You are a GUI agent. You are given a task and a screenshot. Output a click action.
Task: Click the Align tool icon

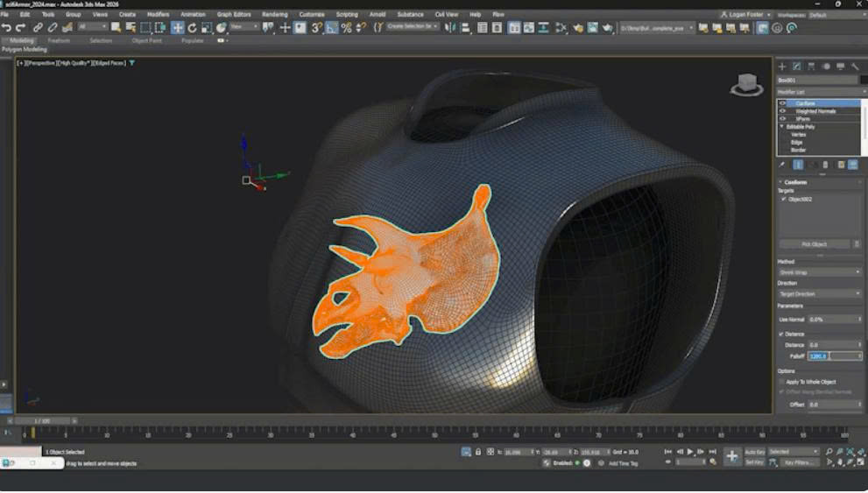coord(466,28)
